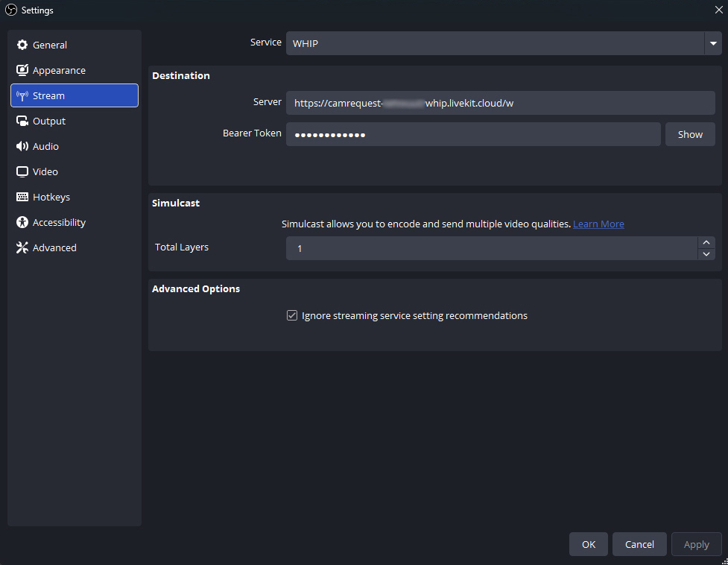Switch to Accessibility settings

[x=75, y=222]
